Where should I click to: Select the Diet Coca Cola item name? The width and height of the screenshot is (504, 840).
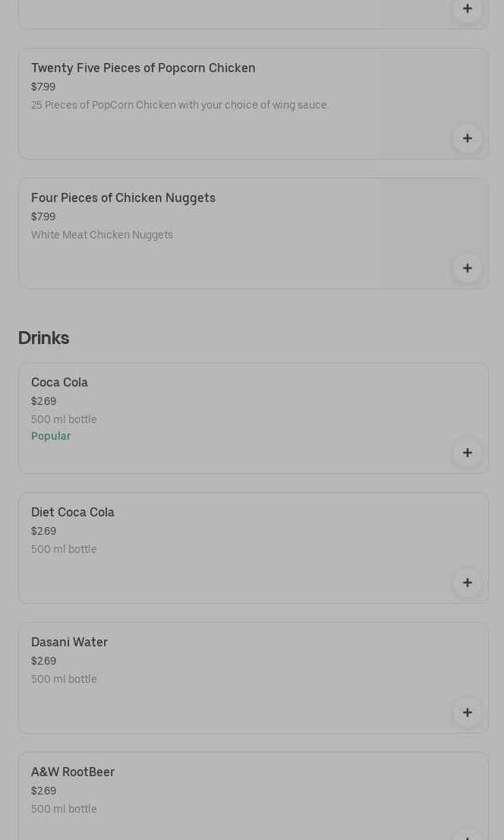[73, 513]
